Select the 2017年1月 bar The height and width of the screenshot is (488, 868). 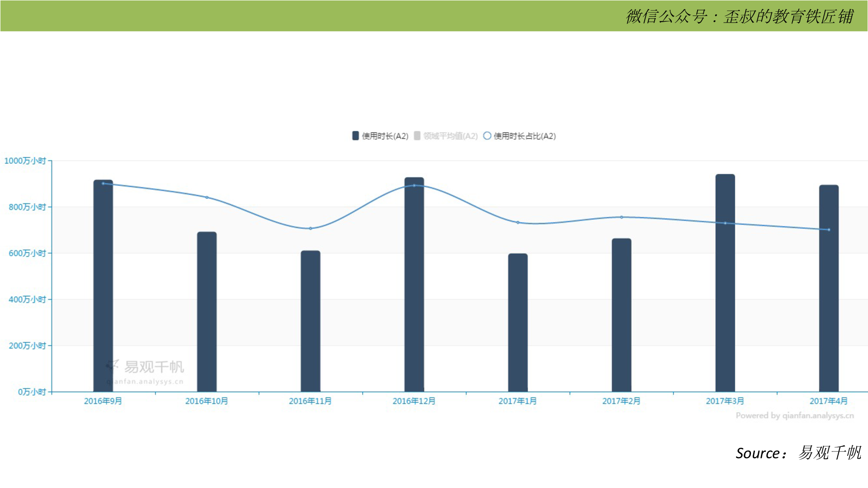518,323
